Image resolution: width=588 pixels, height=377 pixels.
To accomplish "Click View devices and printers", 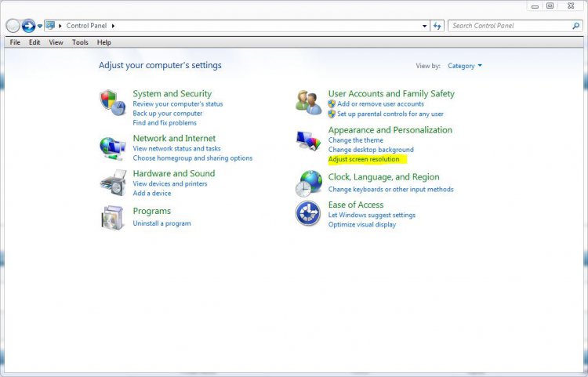I will coord(170,183).
